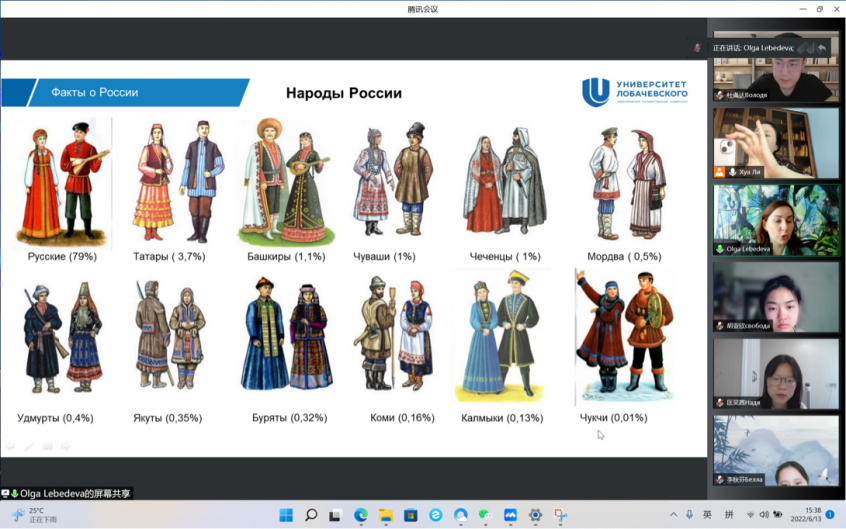Open the Windows Start menu
This screenshot has width=846, height=529.
(x=286, y=515)
